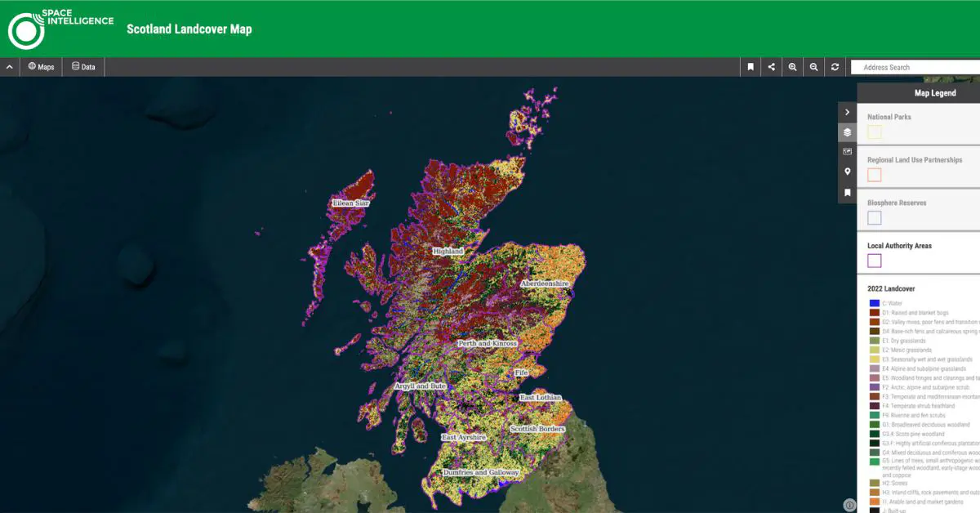Click the refresh map icon
This screenshot has width=980, height=513.
click(x=835, y=67)
